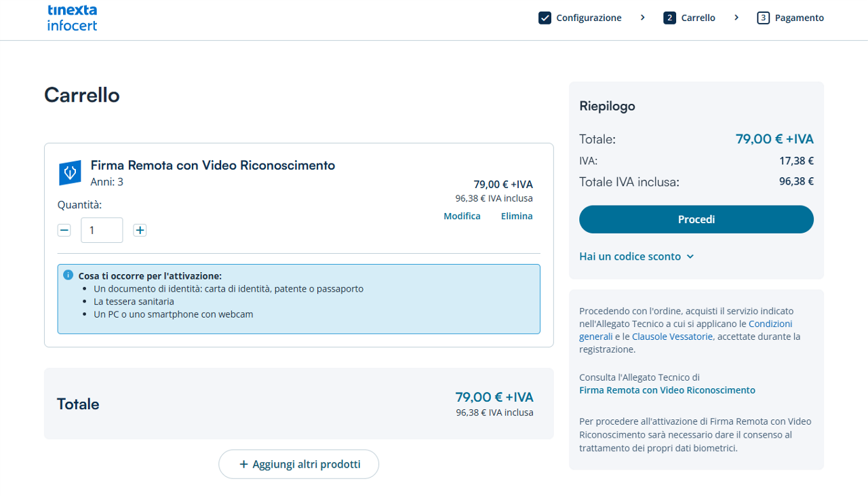Click the step number 2 badge
Screen dimensions: 868x496
coord(669,18)
